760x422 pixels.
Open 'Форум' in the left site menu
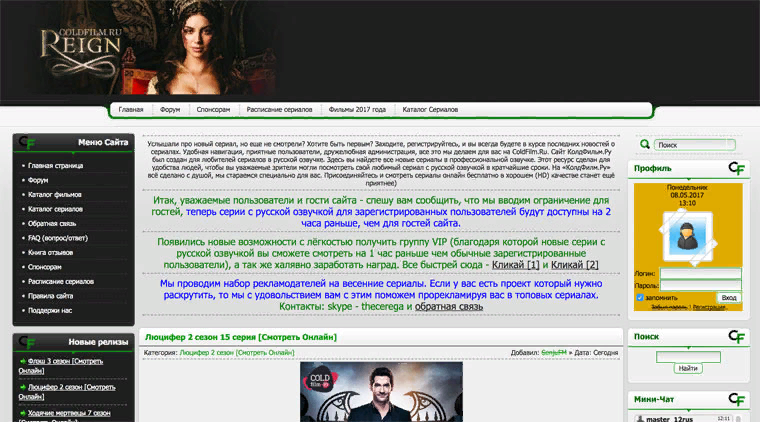(38, 180)
